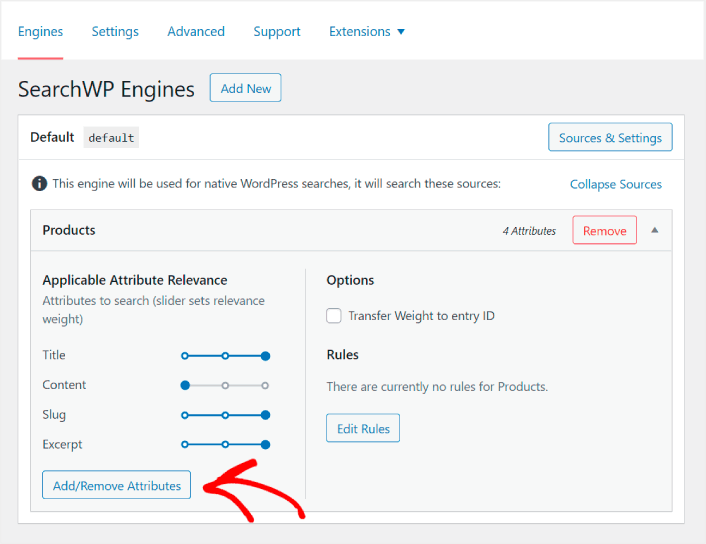Set Slug slider to minimum weight
The height and width of the screenshot is (544, 706).
(185, 415)
